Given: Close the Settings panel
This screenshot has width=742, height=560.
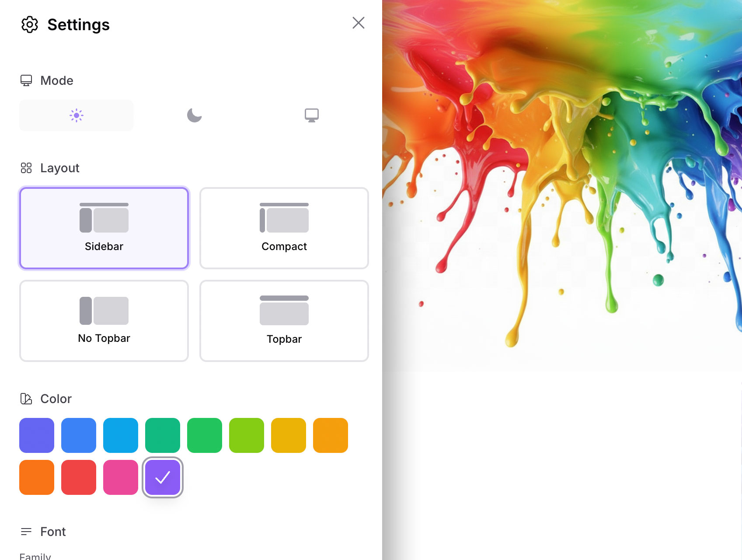Looking at the screenshot, I should click(x=359, y=23).
